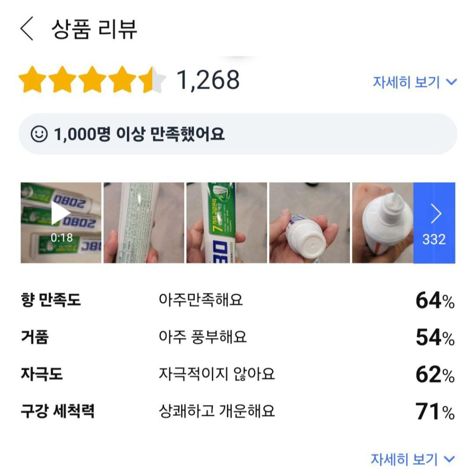This screenshot has width=476, height=476.
Task: Click the 71% cleansing score
Action: [x=435, y=412]
